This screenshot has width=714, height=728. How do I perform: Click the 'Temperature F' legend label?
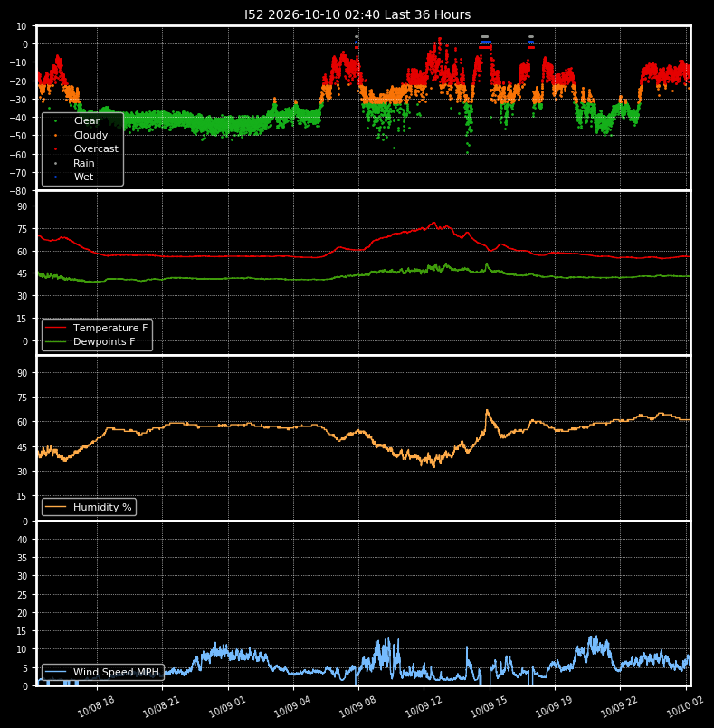pyautogui.click(x=110, y=328)
